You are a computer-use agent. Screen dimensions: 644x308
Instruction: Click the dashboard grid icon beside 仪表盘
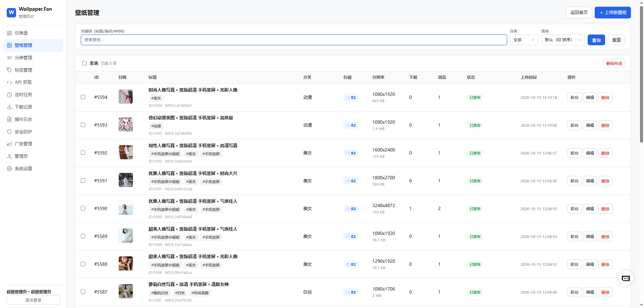[x=9, y=33]
